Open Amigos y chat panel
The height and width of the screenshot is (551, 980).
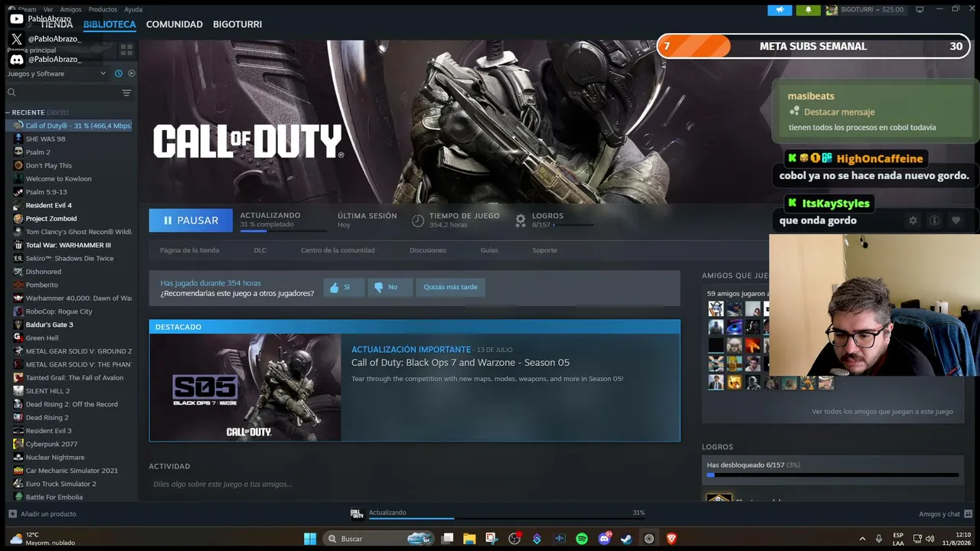pyautogui.click(x=946, y=514)
